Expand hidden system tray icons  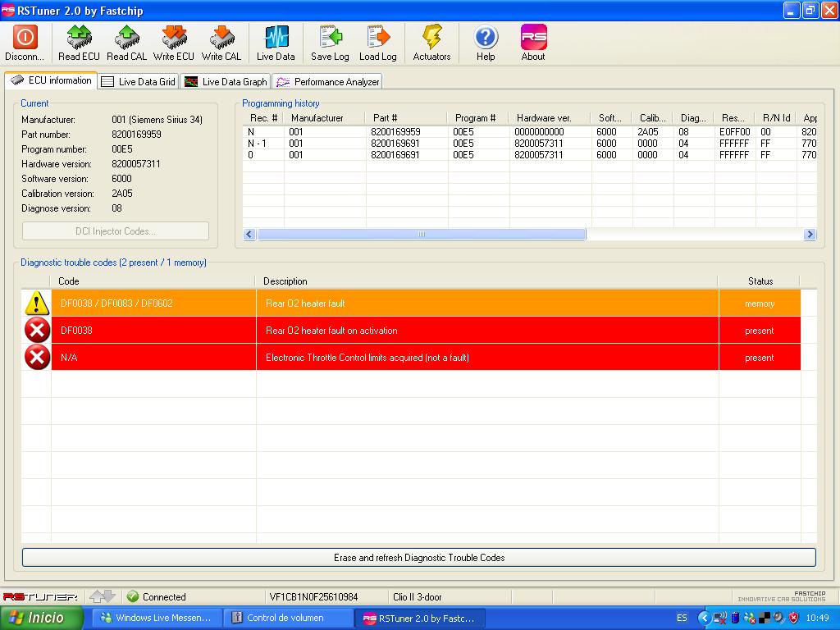tap(704, 619)
